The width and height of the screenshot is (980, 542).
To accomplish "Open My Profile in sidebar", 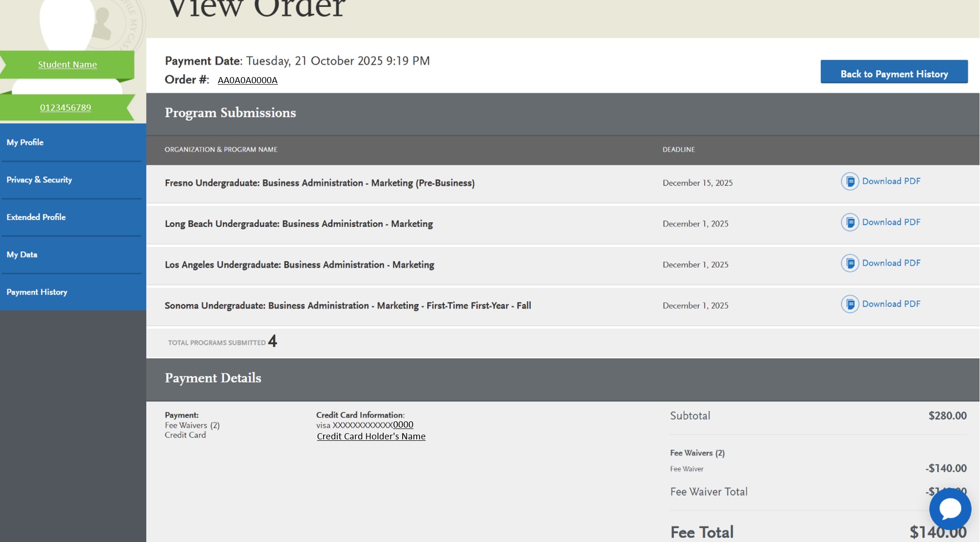I will (x=25, y=142).
